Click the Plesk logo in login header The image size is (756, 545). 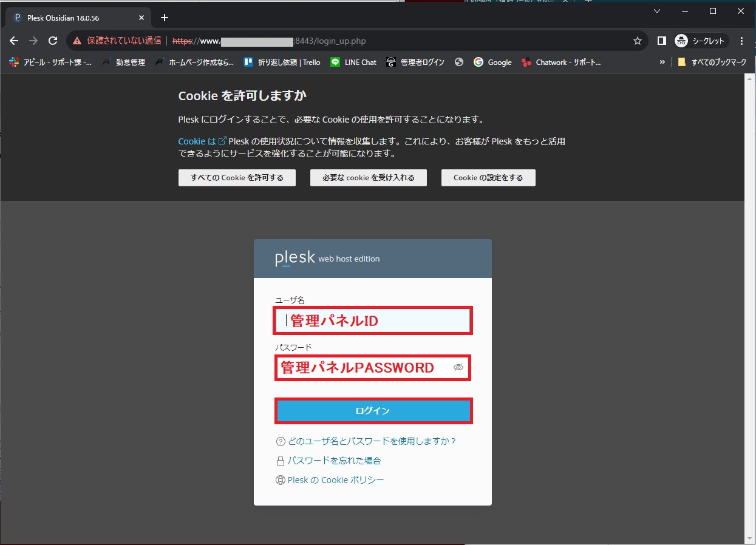[x=295, y=259]
